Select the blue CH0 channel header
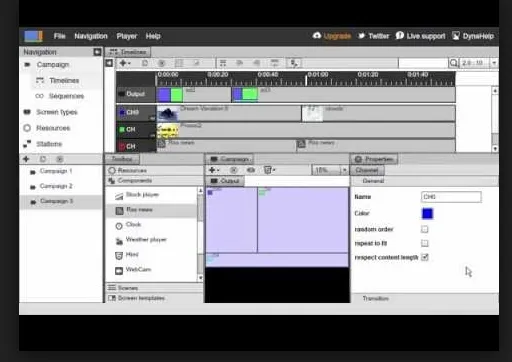Viewport: 512px width, 362px height. (136, 113)
